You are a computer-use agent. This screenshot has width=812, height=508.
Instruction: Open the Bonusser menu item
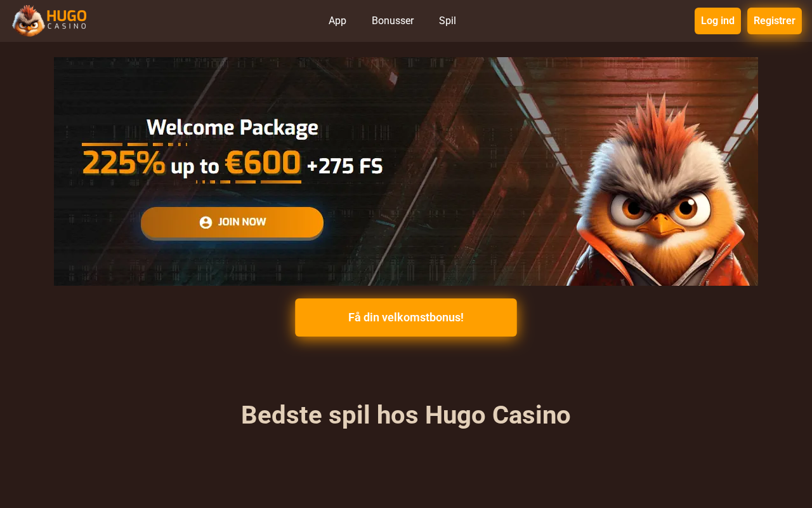(393, 21)
